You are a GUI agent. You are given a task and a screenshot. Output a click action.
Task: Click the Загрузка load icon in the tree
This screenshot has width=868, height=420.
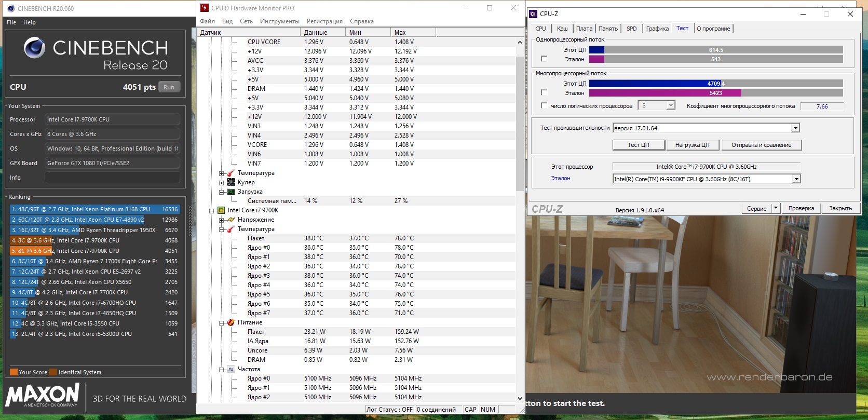pyautogui.click(x=231, y=192)
